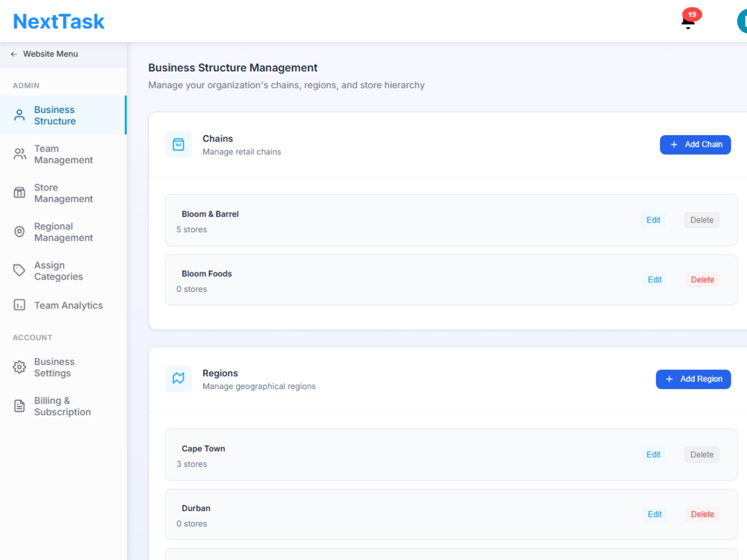Edit the Durban region
Image resolution: width=747 pixels, height=560 pixels.
[x=655, y=514]
